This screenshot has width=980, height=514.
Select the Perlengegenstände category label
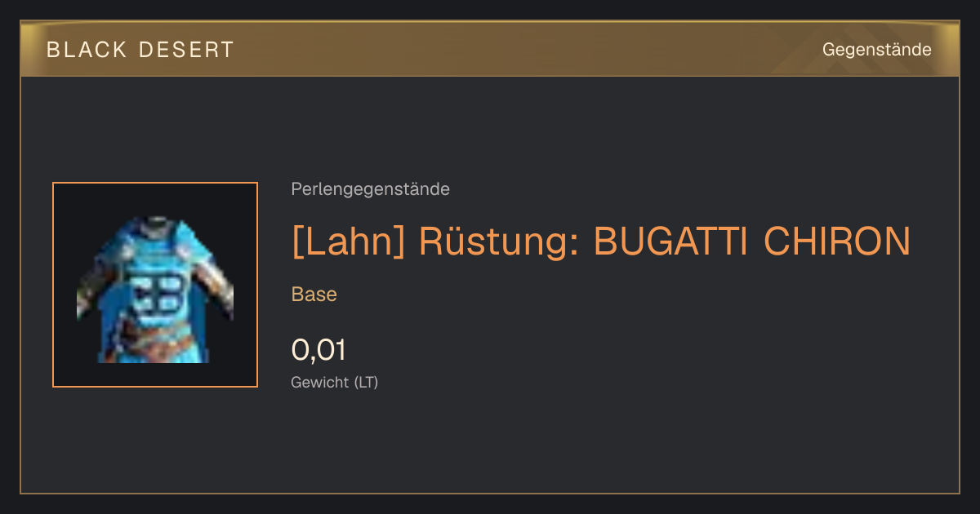point(370,189)
